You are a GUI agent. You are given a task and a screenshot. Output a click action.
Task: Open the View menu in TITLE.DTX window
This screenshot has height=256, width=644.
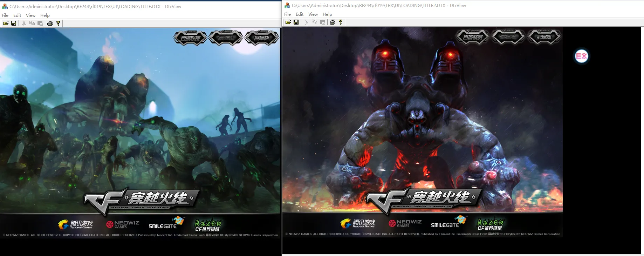coord(31,15)
